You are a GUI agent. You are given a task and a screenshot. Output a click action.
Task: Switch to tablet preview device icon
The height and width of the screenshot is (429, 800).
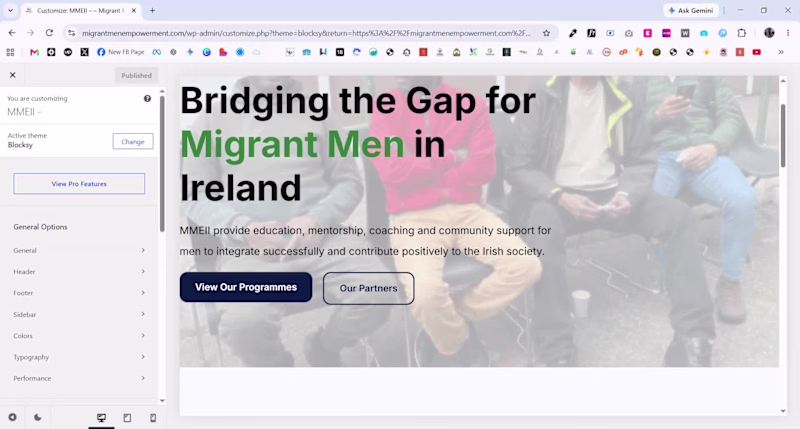click(x=128, y=418)
